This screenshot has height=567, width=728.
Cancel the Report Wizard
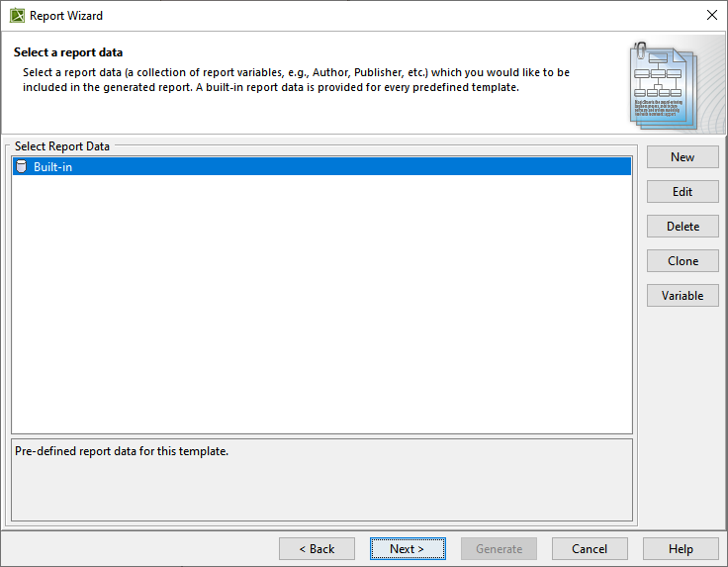coord(590,549)
